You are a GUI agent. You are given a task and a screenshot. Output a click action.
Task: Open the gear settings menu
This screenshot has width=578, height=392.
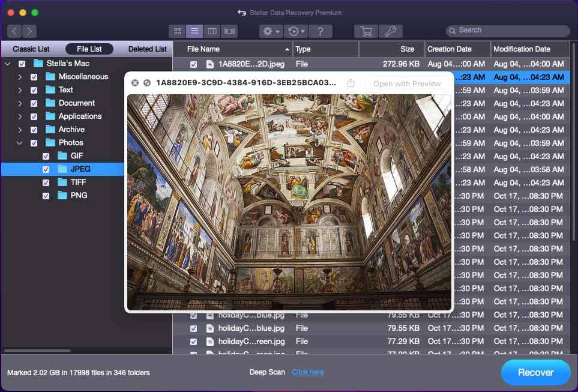point(271,31)
